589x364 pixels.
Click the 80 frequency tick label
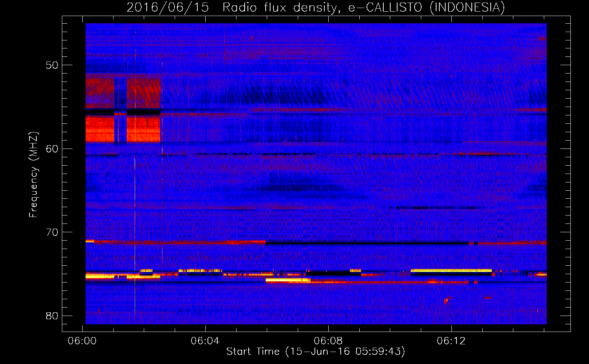[x=52, y=316]
